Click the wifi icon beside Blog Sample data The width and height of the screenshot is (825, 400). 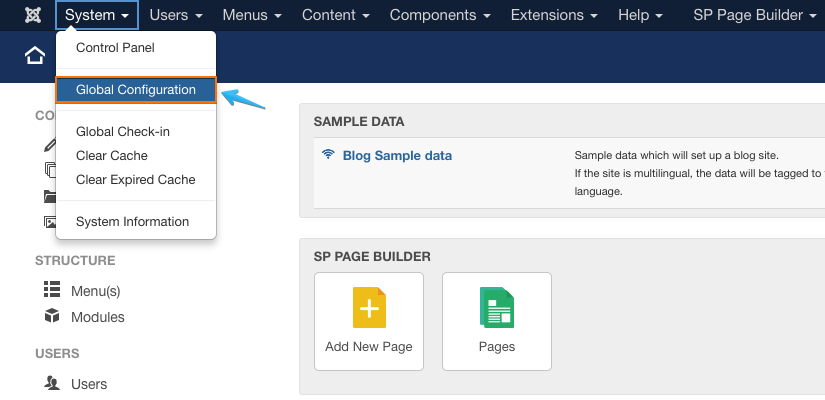pos(328,155)
